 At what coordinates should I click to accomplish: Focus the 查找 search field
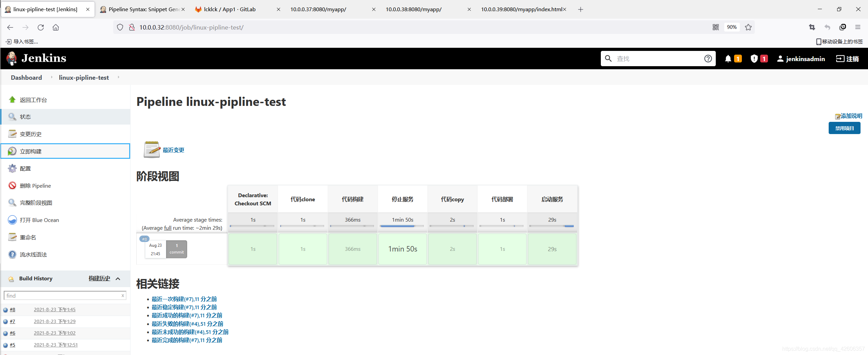click(x=658, y=59)
